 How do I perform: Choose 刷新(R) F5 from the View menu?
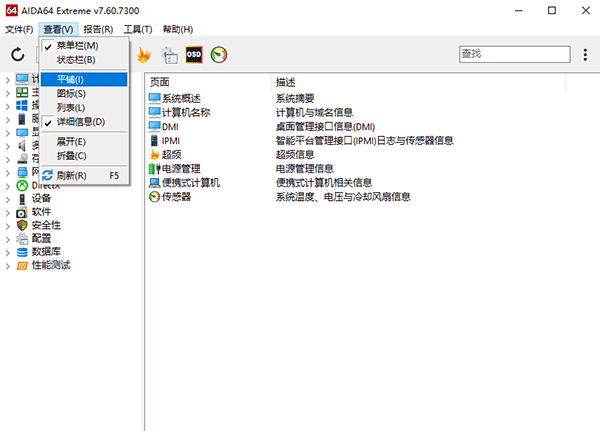(x=84, y=176)
